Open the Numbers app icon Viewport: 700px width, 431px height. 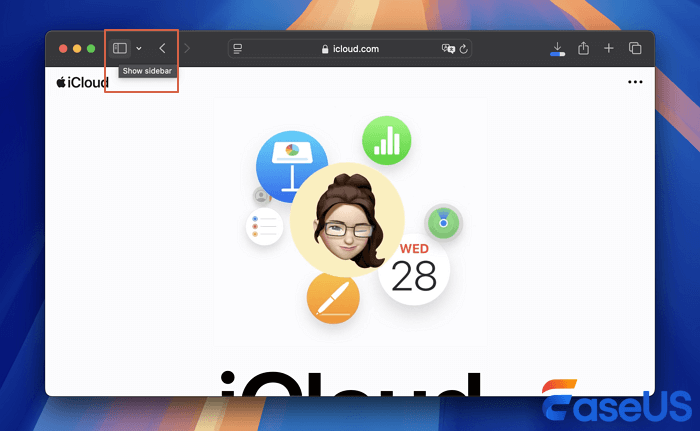387,140
